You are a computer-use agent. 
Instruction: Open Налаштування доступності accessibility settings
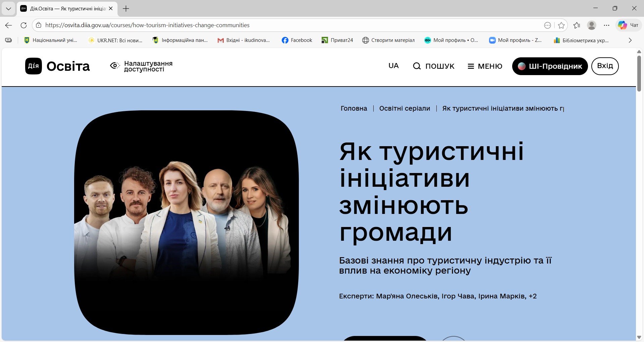142,66
